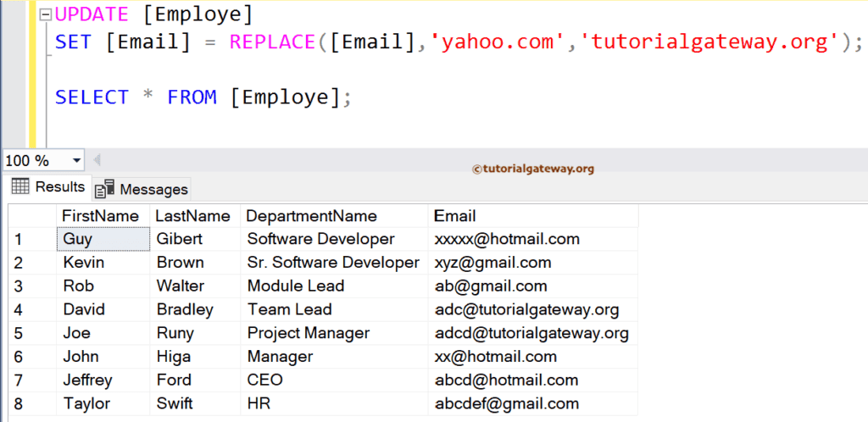
Task: Click the HR department cell
Action: (334, 404)
